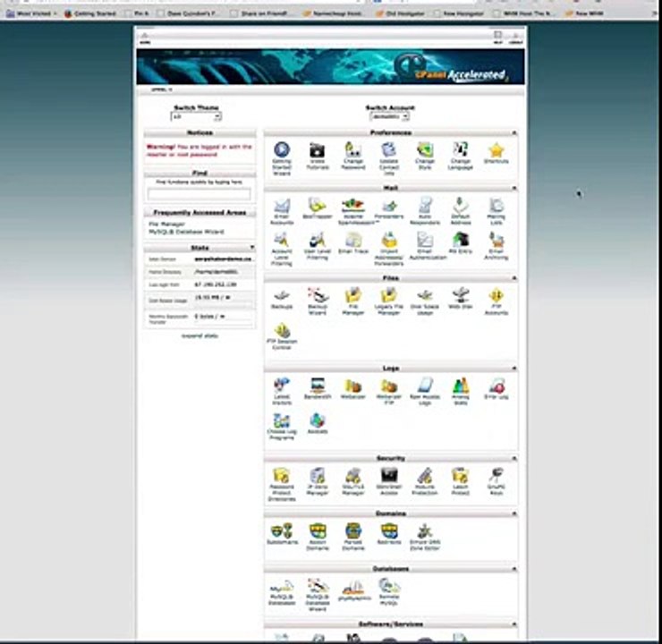Open the Getting Started Wizard icon
Screen dimensions: 662x644
pos(282,150)
